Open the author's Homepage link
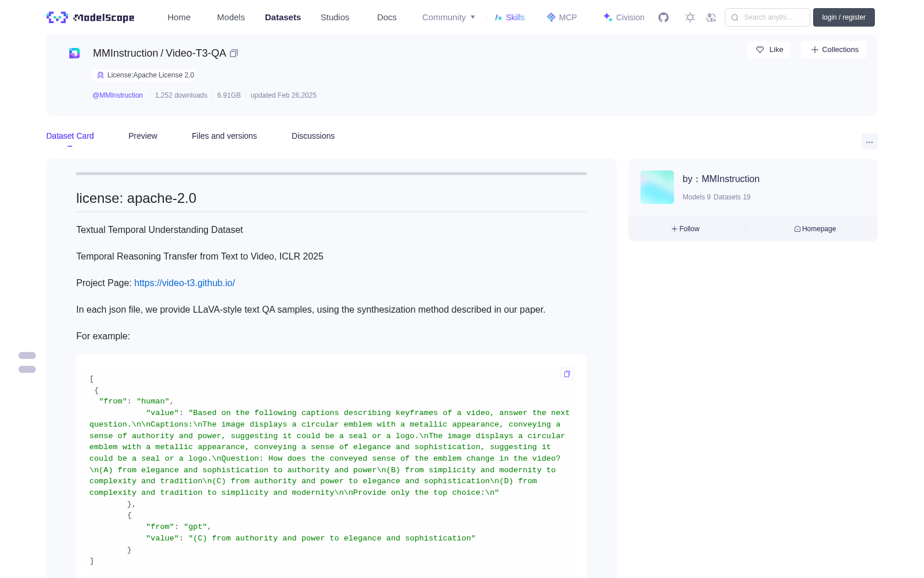 coord(815,229)
